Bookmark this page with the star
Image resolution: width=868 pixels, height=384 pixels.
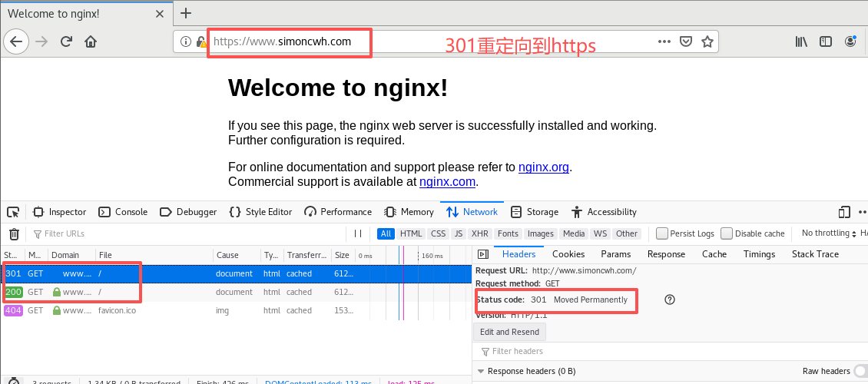pos(707,41)
